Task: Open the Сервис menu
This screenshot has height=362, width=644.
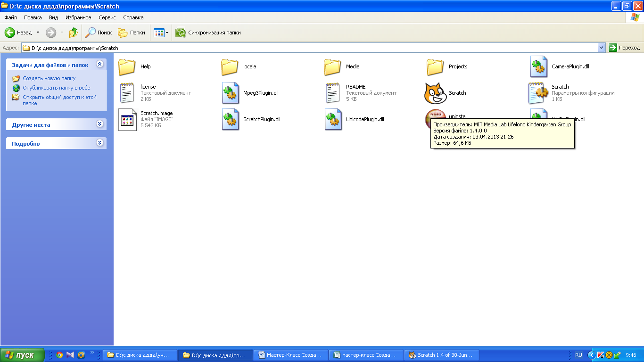Action: [107, 17]
